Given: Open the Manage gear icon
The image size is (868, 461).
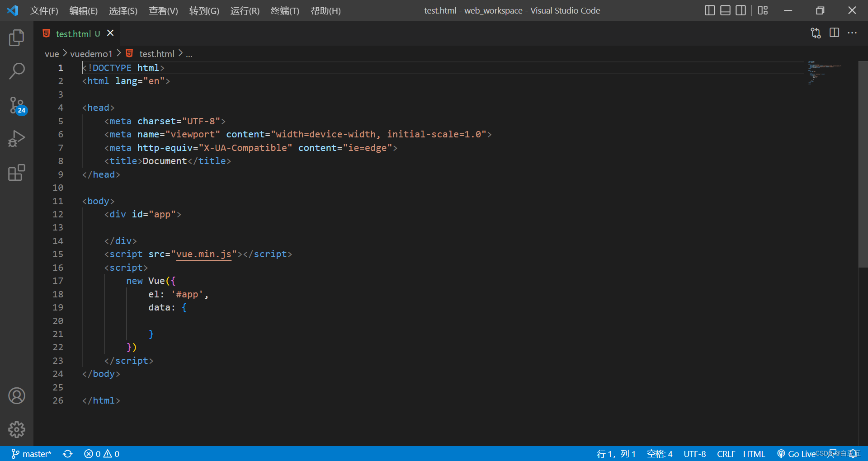Looking at the screenshot, I should 17,429.
